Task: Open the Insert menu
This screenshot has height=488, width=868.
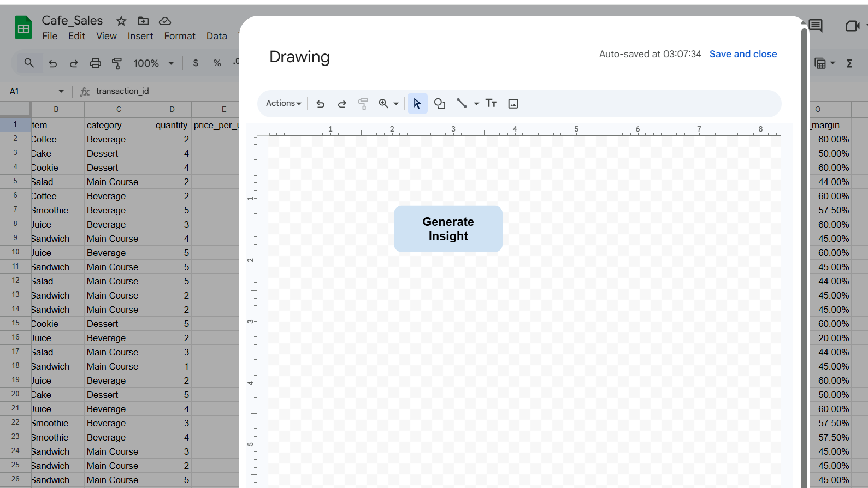Action: point(140,36)
